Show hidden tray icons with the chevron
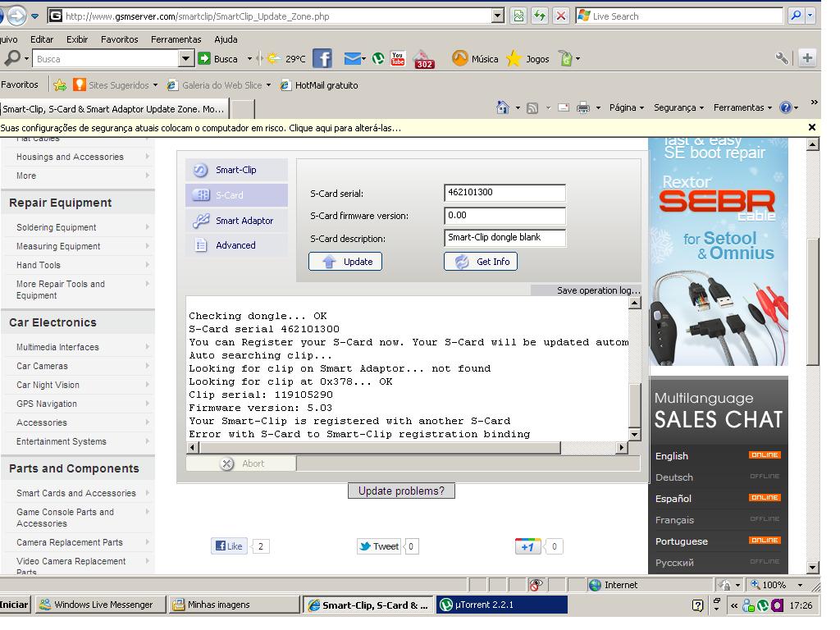 tap(734, 605)
